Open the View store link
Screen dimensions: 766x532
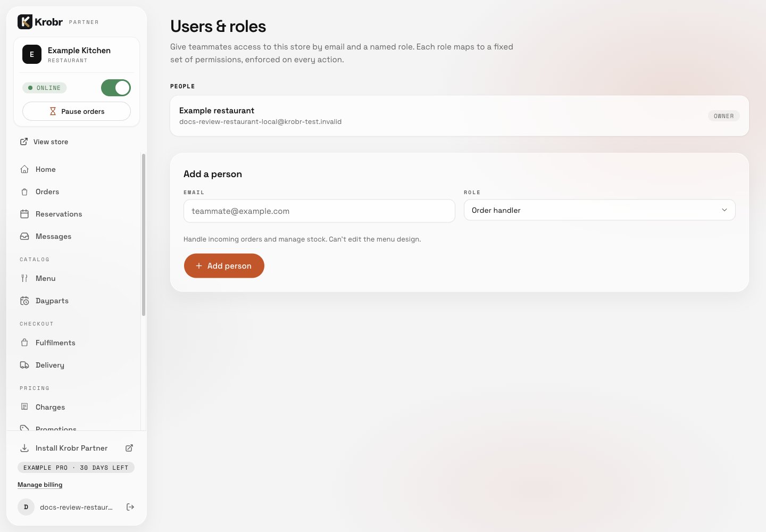44,142
